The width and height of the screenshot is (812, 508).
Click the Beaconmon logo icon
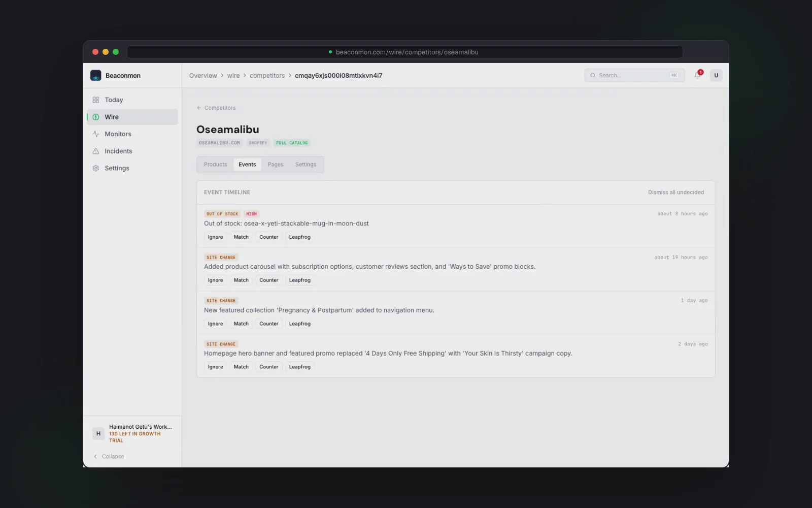click(96, 75)
